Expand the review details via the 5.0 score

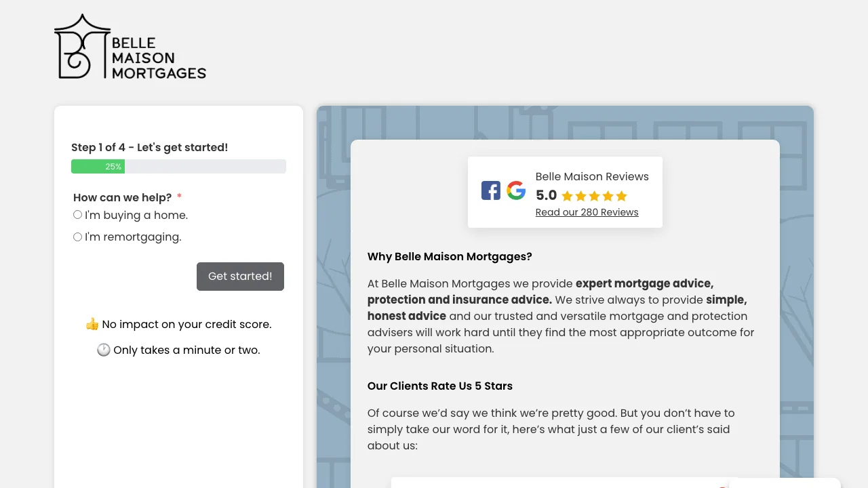coord(546,195)
